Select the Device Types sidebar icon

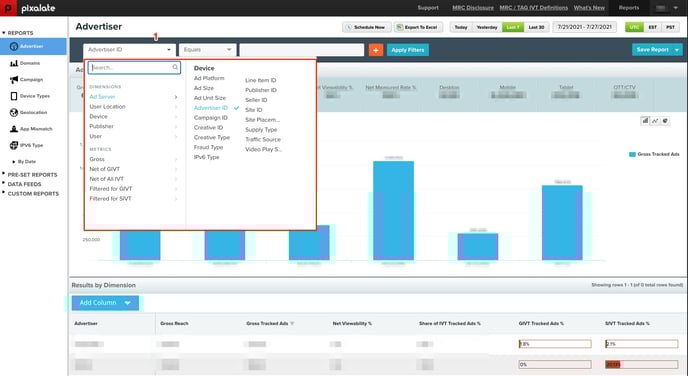click(x=14, y=96)
